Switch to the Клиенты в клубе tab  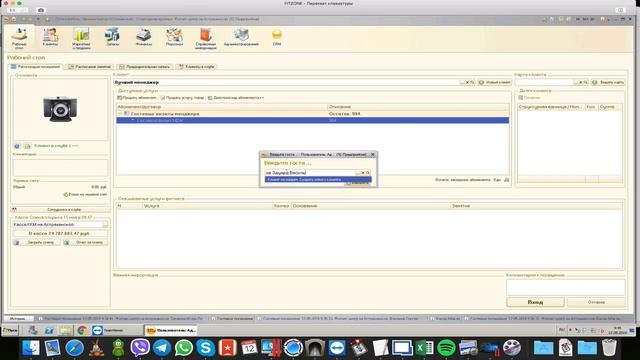(196, 67)
